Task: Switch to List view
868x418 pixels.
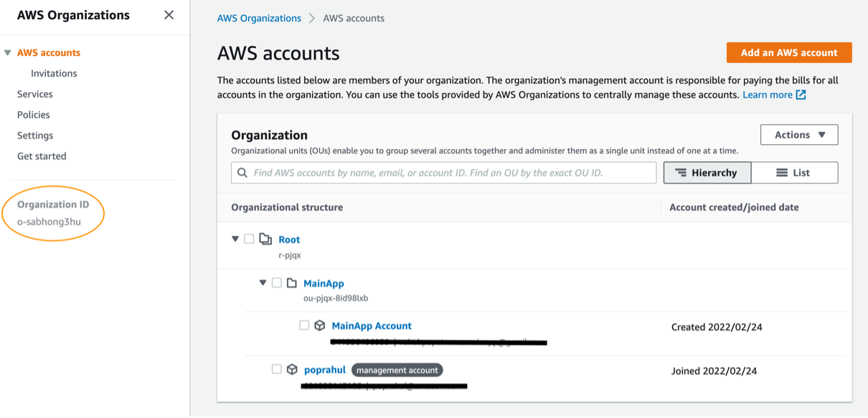Action: tap(795, 173)
